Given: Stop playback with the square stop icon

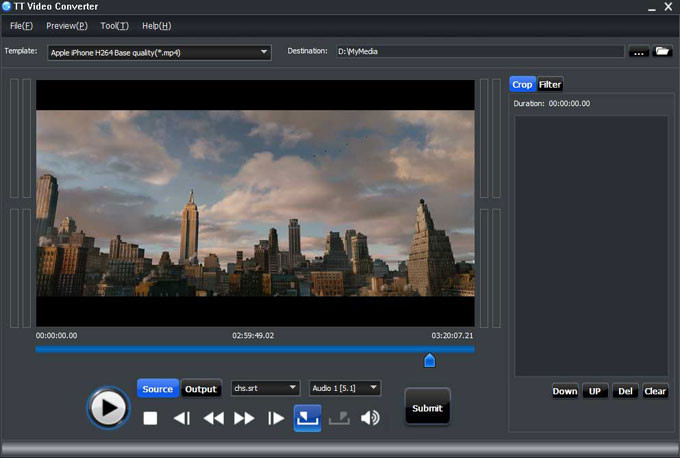Looking at the screenshot, I should coord(150,418).
